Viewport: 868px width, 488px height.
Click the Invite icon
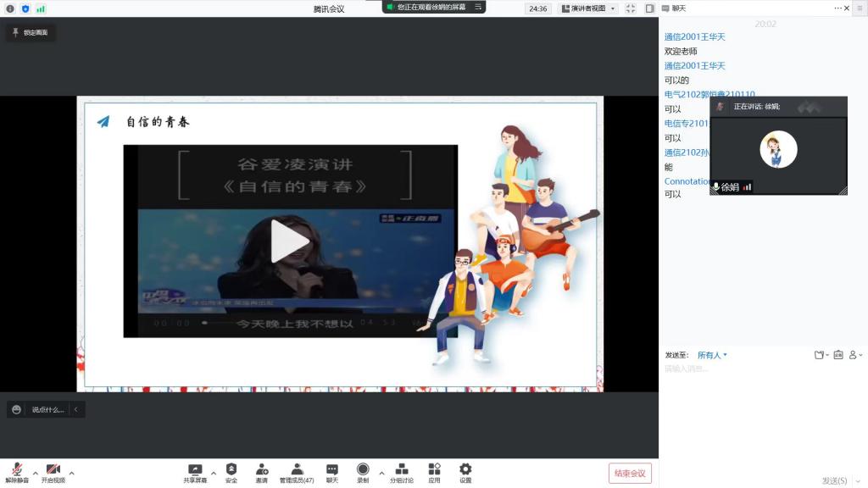(x=262, y=471)
